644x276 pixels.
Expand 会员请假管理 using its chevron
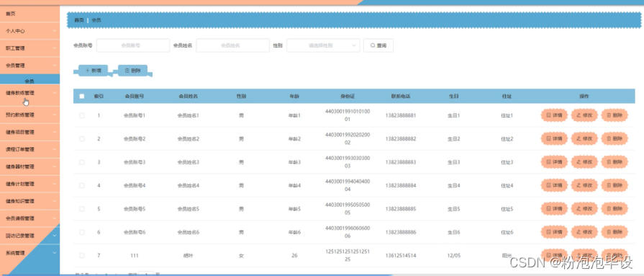tap(54, 218)
